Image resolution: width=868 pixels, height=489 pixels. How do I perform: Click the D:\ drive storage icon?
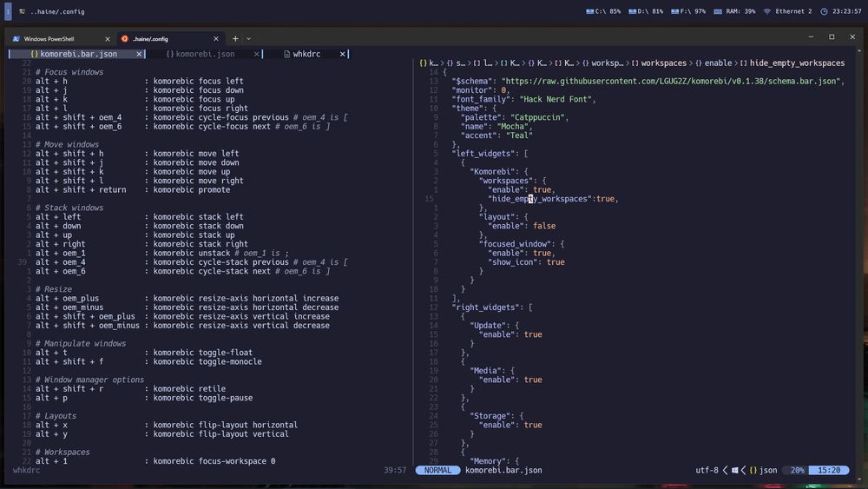(x=632, y=11)
